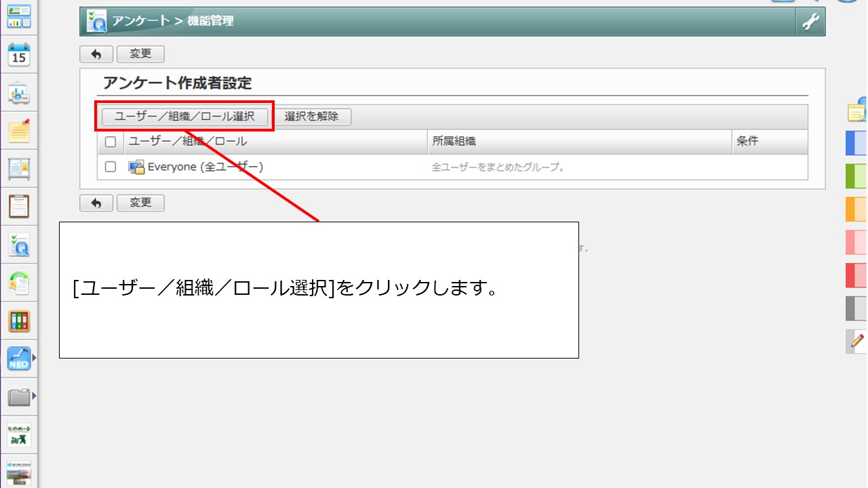Select the pink color tab on the right edge

coord(856,242)
